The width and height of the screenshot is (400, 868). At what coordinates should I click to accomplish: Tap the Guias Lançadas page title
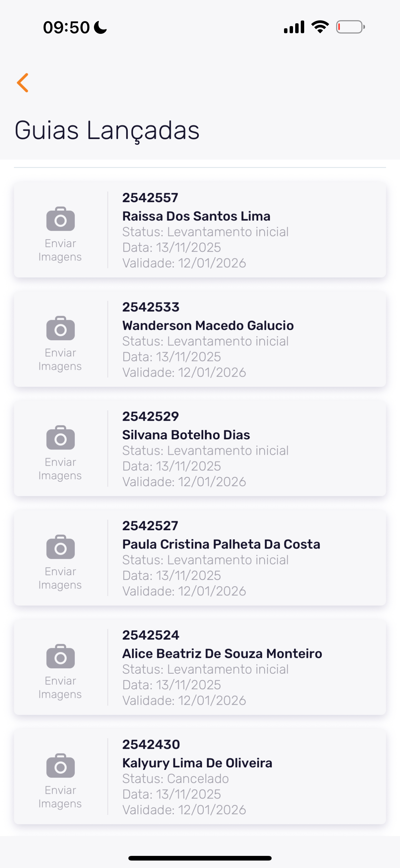[x=107, y=130]
